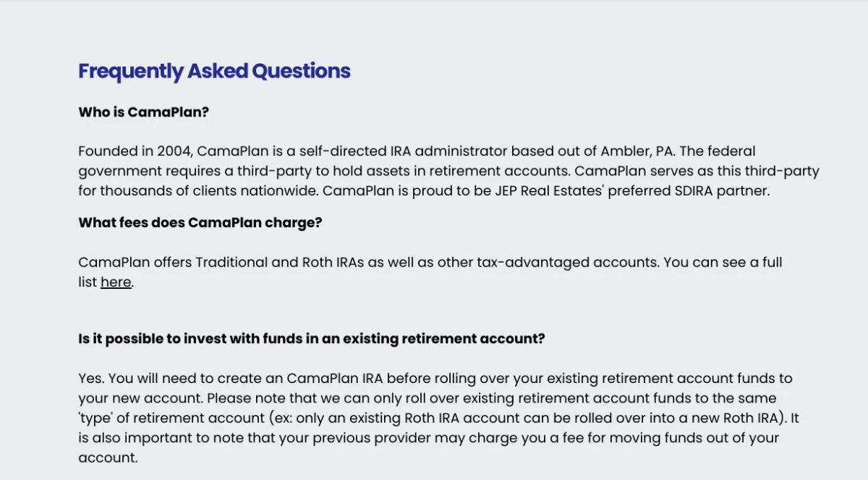Open the 'here' link for full list
This screenshot has width=868, height=480.
pyautogui.click(x=116, y=282)
